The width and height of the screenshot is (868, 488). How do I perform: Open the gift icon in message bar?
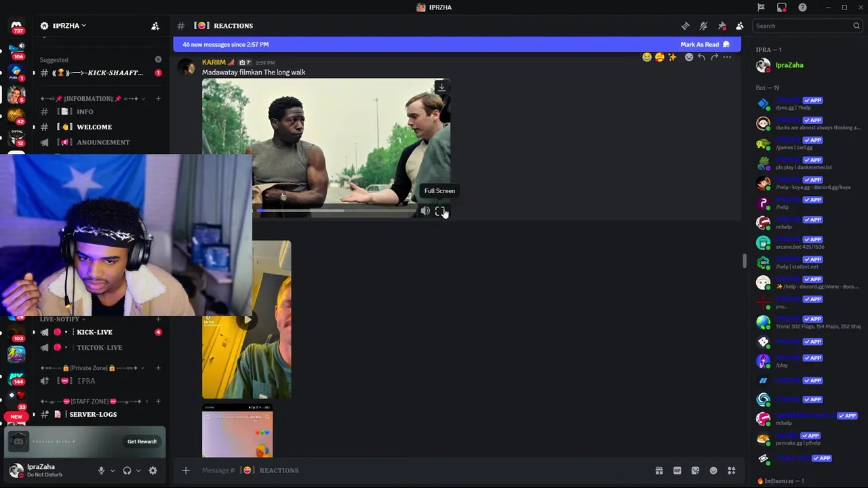(658, 470)
